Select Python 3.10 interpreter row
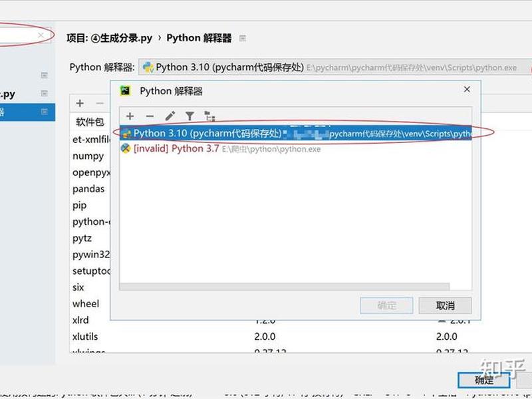Screen dimensions: 532x399 295,134
